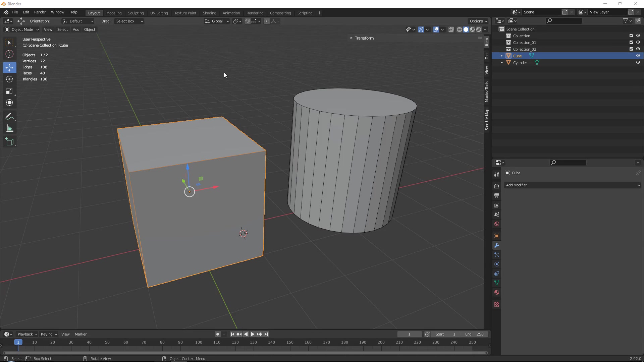Switch to the Shading workspace tab

click(x=209, y=13)
